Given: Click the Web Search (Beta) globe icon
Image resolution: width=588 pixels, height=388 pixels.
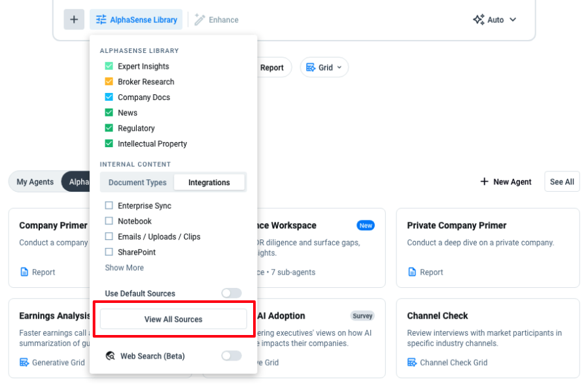Looking at the screenshot, I should [x=110, y=356].
